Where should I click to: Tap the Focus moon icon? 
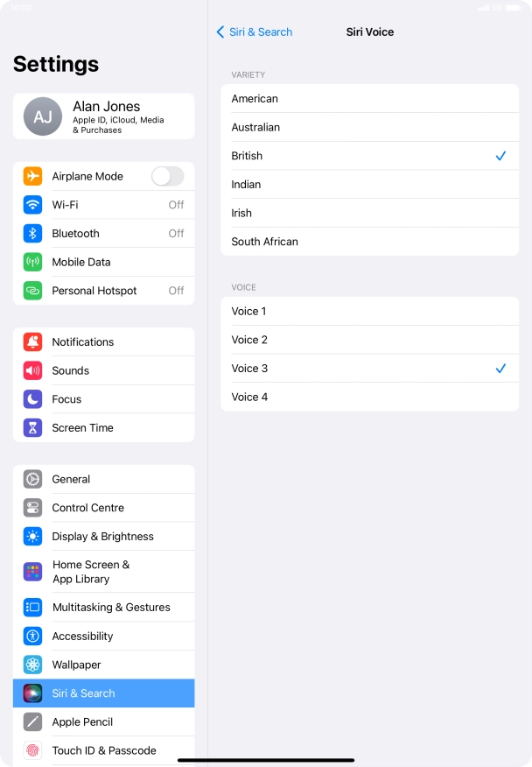click(32, 399)
